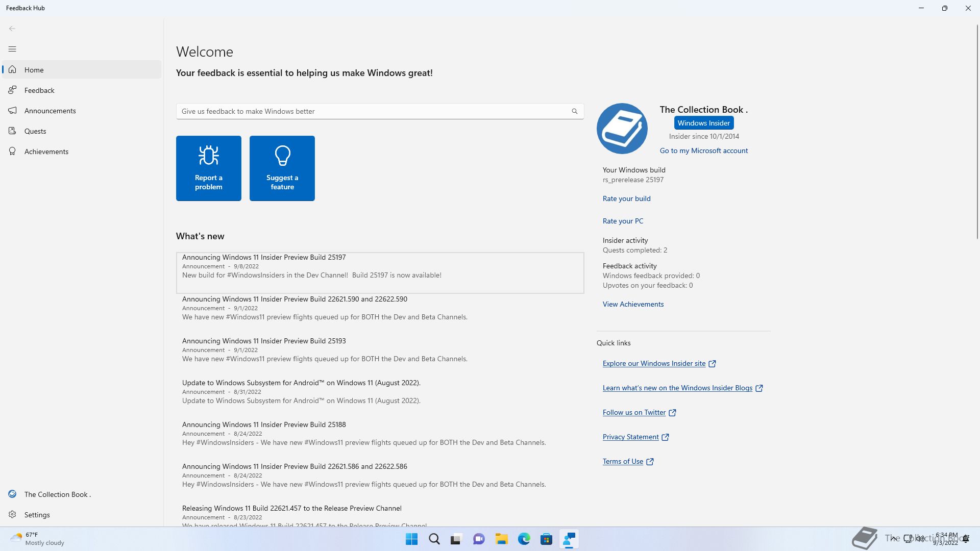Open Achievements in the sidebar
Screen dimensions: 980x551
(82, 152)
